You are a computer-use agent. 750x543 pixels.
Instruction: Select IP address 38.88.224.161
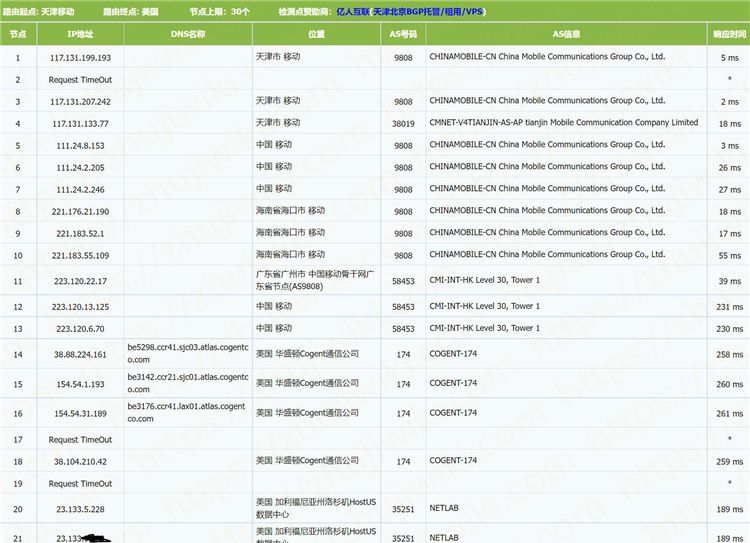tap(80, 355)
